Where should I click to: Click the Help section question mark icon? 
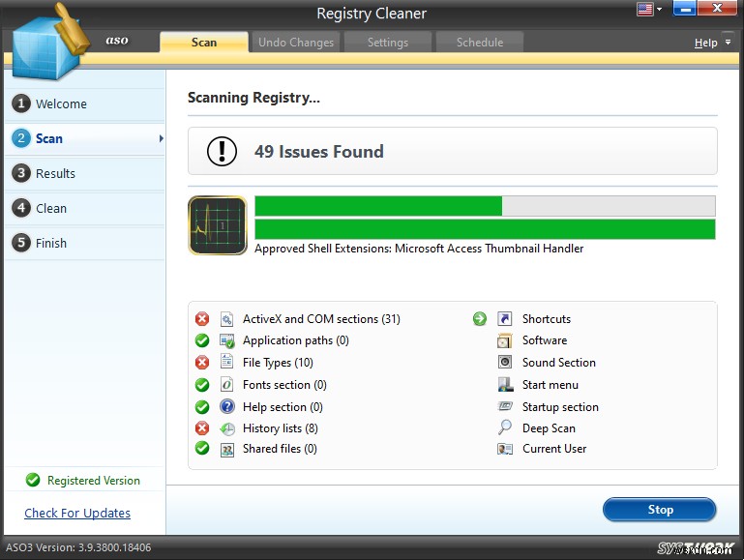click(227, 406)
